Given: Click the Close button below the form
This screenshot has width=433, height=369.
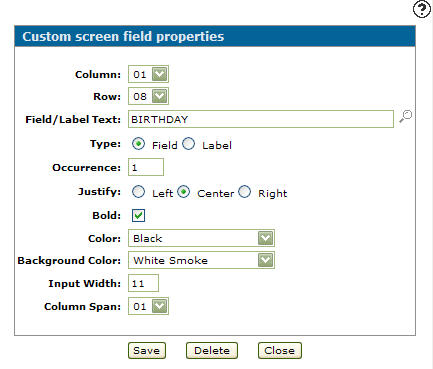Looking at the screenshot, I should click(x=280, y=351).
